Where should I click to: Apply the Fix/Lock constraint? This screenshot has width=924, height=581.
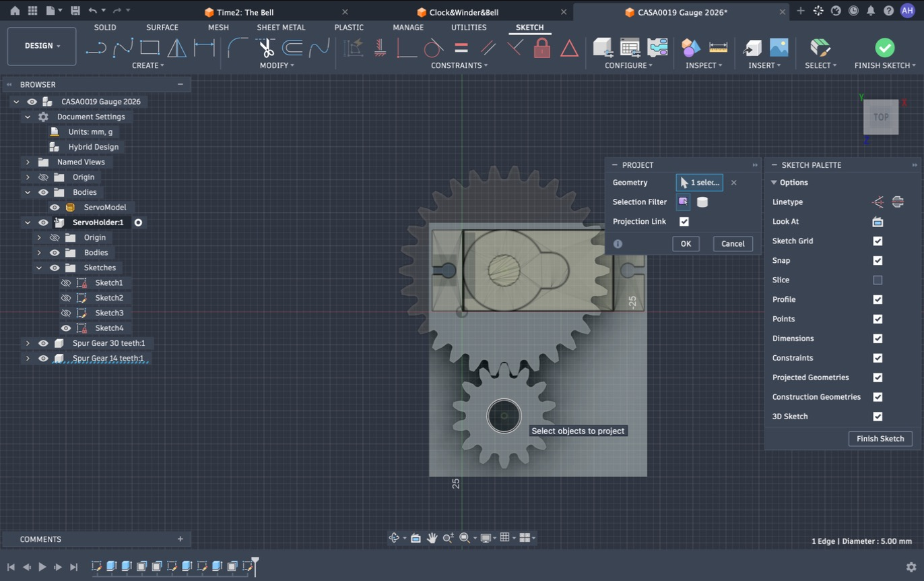[542, 48]
